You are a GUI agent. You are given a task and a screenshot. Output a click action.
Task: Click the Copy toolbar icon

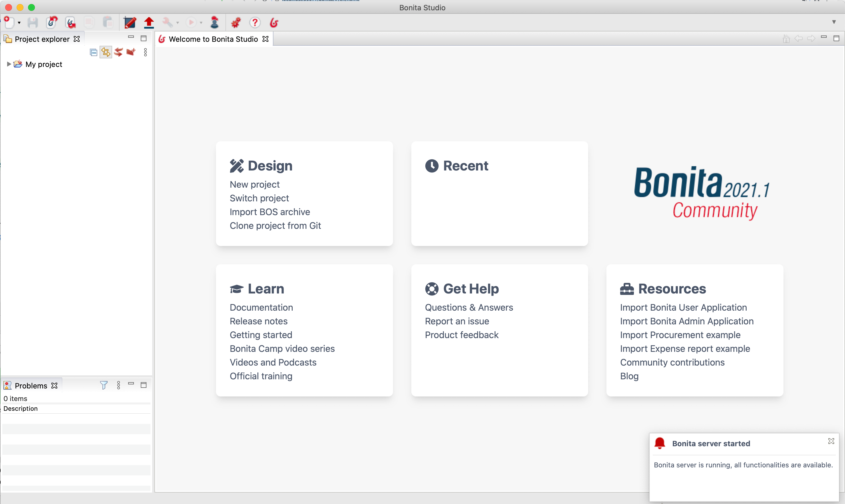pos(89,22)
